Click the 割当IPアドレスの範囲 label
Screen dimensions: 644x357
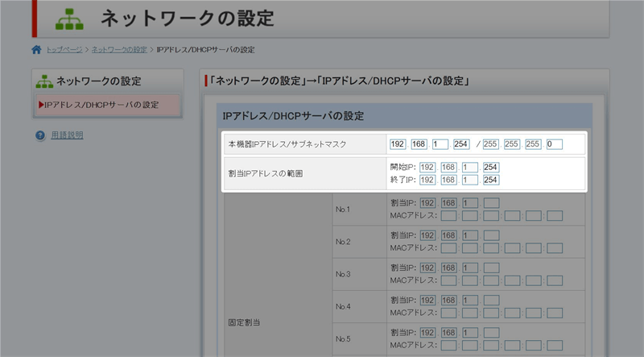pos(266,173)
